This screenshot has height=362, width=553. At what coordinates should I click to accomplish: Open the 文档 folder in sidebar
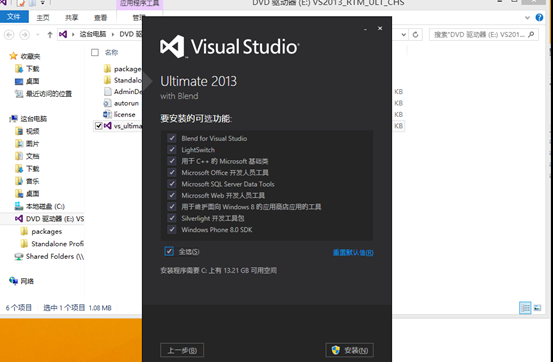32,156
